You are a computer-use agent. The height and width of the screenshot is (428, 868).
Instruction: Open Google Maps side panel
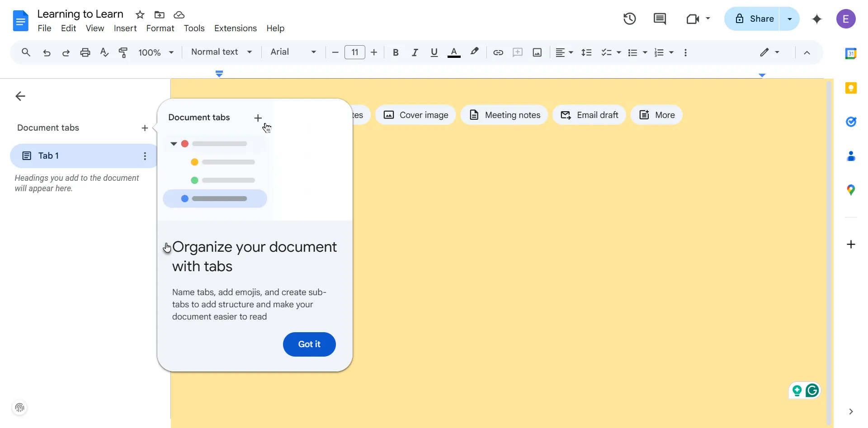tap(852, 190)
